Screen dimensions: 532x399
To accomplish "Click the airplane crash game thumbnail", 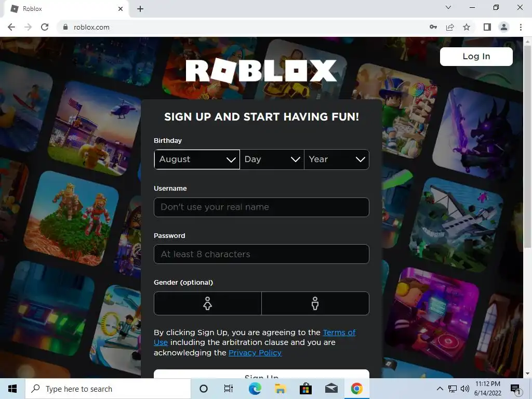I will [x=456, y=224].
